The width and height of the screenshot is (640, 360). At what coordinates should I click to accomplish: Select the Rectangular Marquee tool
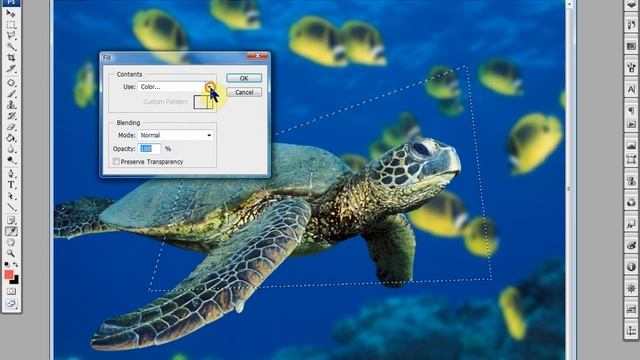click(x=11, y=25)
